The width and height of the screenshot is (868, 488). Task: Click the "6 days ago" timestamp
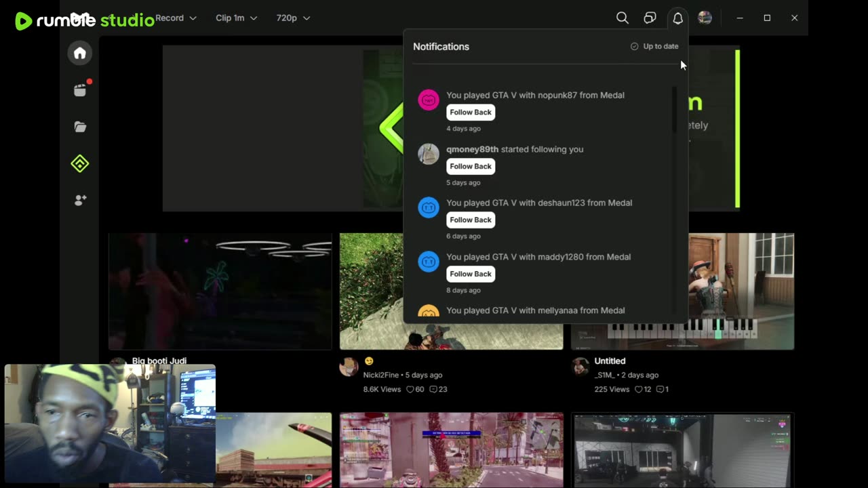pos(463,237)
